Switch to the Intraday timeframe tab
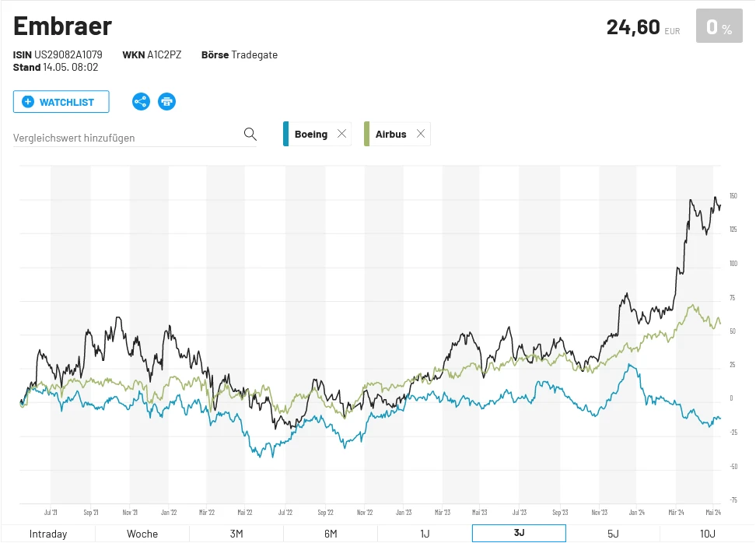756x543 pixels. point(48,534)
